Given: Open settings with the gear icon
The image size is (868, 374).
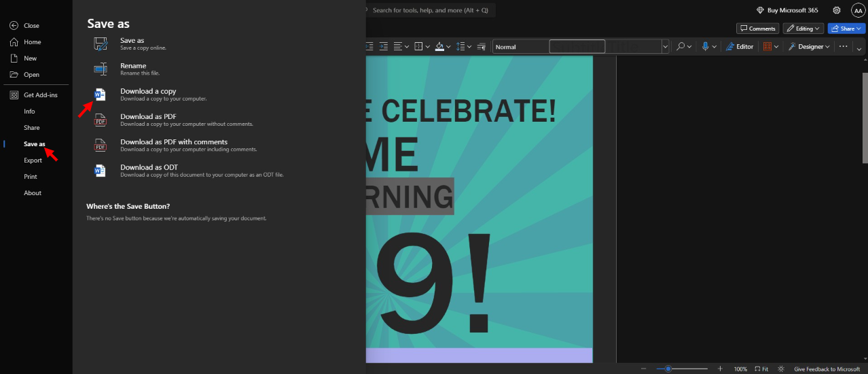Looking at the screenshot, I should point(837,10).
